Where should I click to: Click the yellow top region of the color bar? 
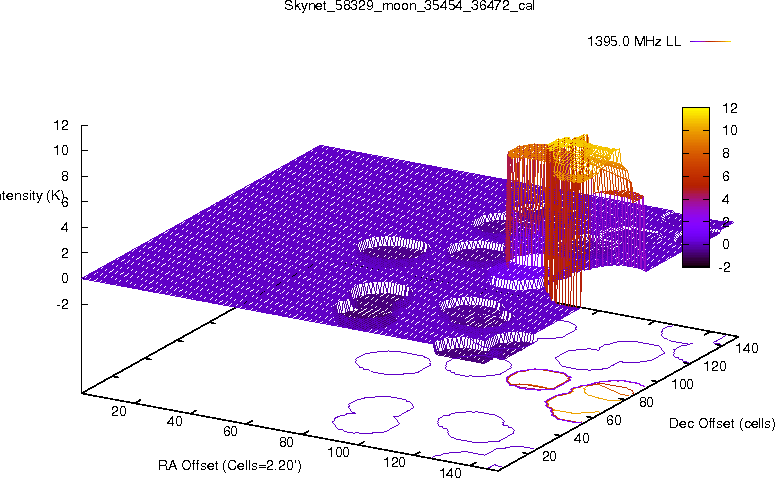point(696,115)
